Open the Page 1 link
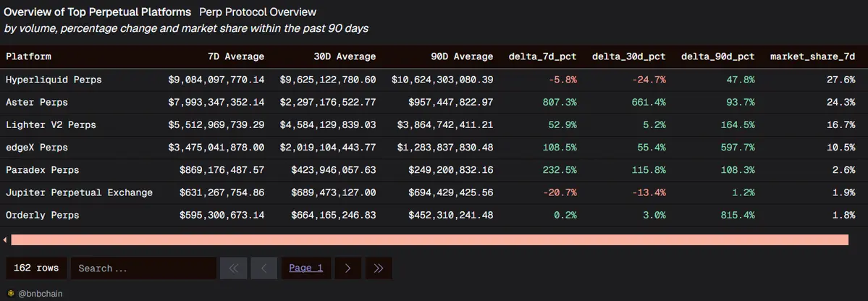This screenshot has height=301, width=868. click(x=306, y=268)
